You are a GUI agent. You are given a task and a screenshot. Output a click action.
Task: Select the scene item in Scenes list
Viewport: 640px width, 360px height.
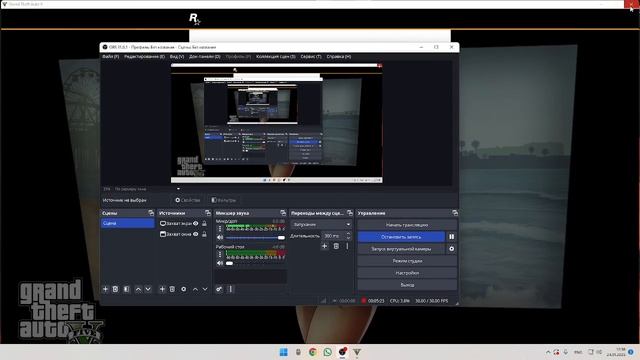pyautogui.click(x=128, y=223)
